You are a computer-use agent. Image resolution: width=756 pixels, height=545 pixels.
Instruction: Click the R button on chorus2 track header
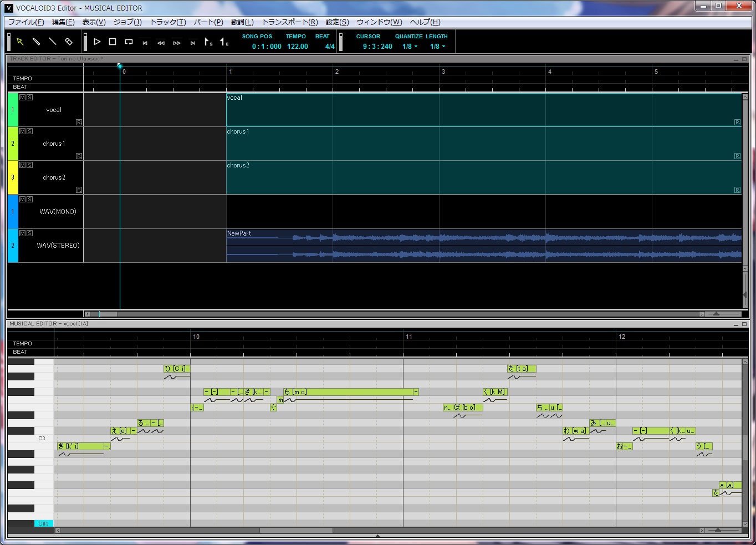pyautogui.click(x=79, y=190)
